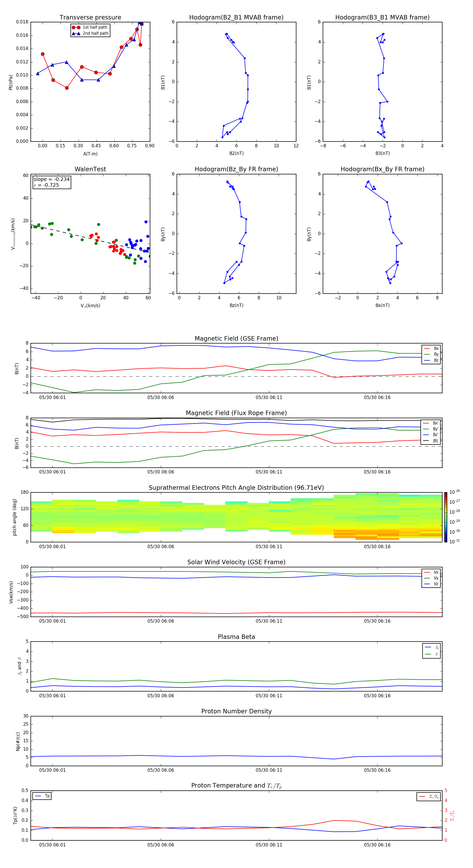Click the 'Pt(nPa)' y-axis label
Screen dimensions: 473x868
pyautogui.click(x=11, y=82)
